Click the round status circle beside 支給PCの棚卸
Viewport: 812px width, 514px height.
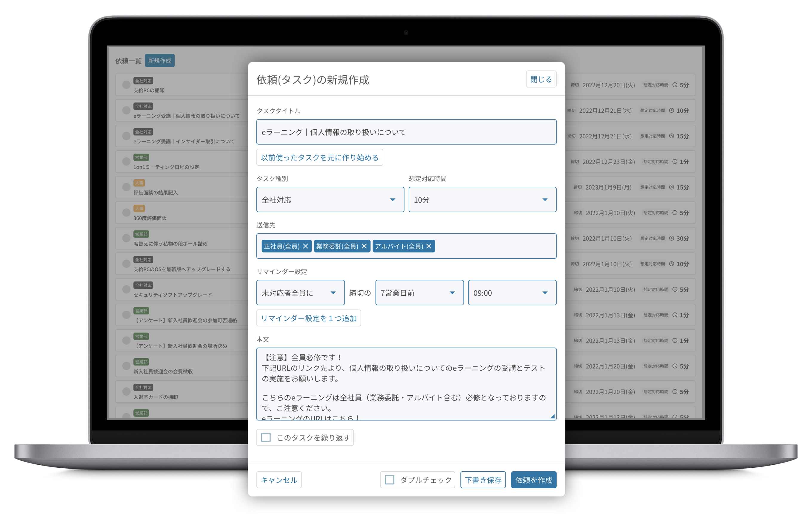click(x=127, y=85)
